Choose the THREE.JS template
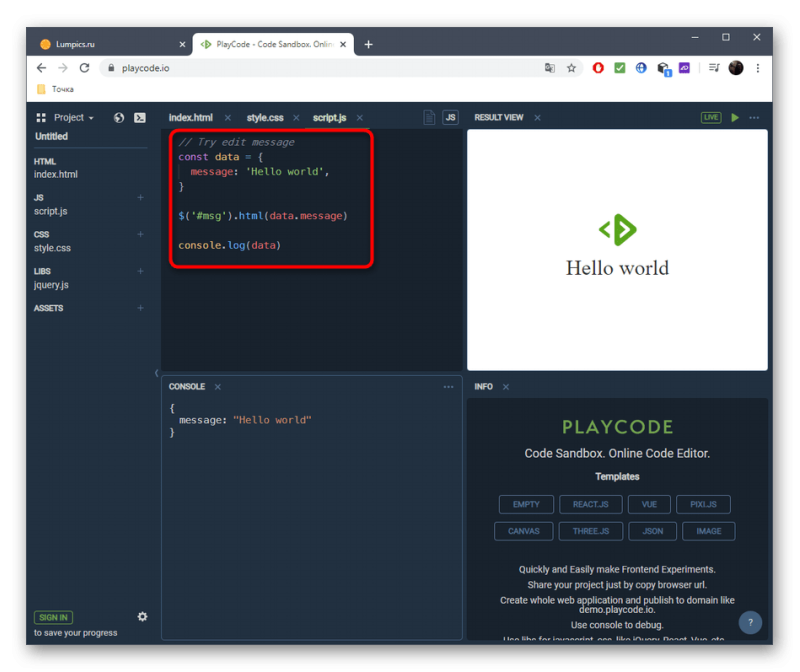800x672 pixels. pyautogui.click(x=591, y=531)
